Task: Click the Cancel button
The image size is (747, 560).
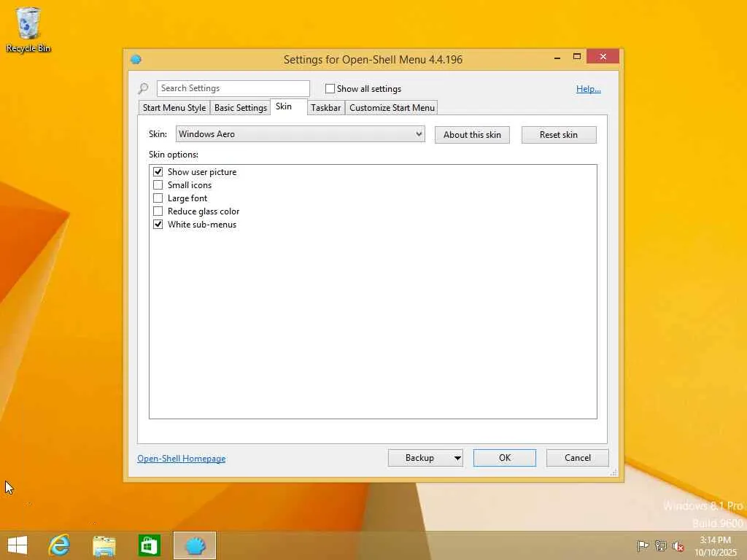Action: coord(578,458)
